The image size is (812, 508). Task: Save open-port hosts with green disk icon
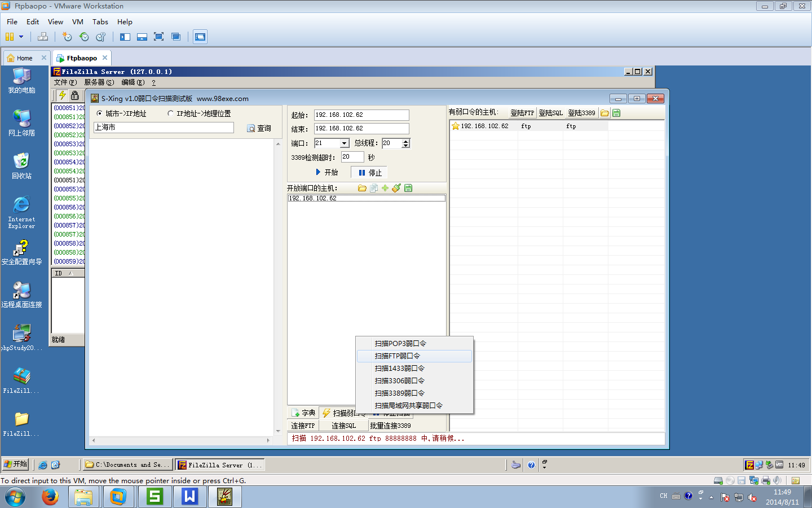(408, 188)
